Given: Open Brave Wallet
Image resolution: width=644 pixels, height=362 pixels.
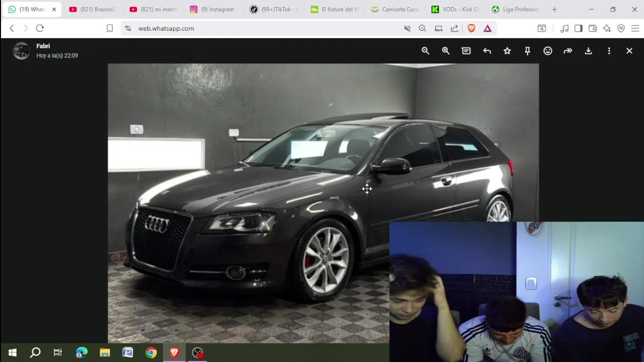Looking at the screenshot, I should (593, 28).
